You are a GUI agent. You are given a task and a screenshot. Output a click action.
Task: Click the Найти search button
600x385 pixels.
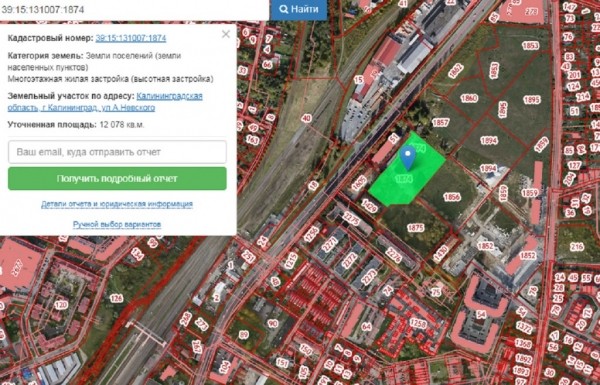click(x=299, y=10)
